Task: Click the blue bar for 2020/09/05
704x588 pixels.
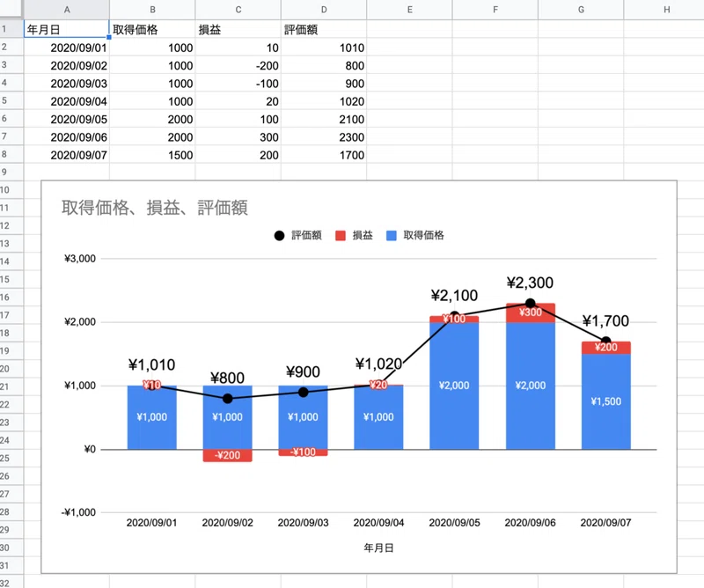Action: [x=454, y=386]
